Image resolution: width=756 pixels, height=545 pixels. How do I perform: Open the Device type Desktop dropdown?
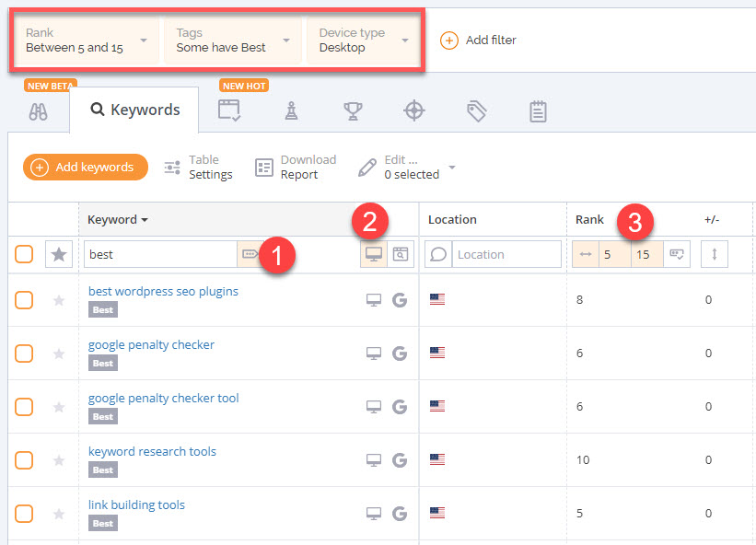(364, 41)
